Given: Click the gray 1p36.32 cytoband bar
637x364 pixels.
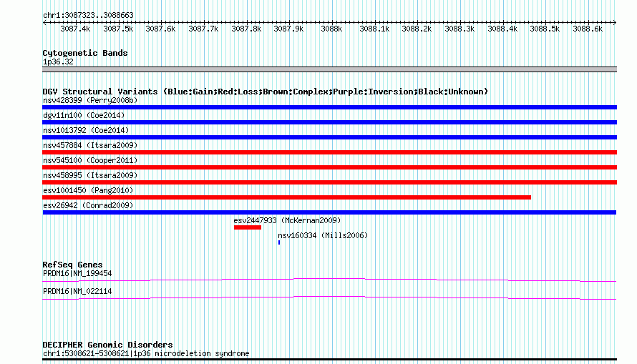Looking at the screenshot, I should 329,69.
